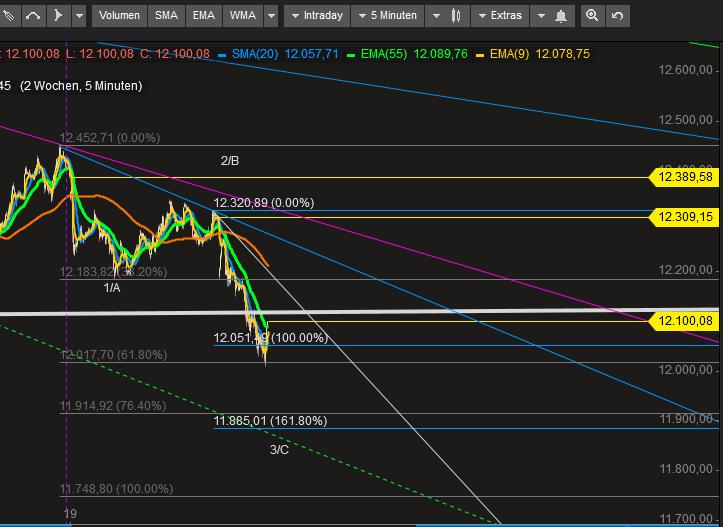Click the 3/C wave label
Image resolution: width=723 pixels, height=527 pixels.
[279, 450]
